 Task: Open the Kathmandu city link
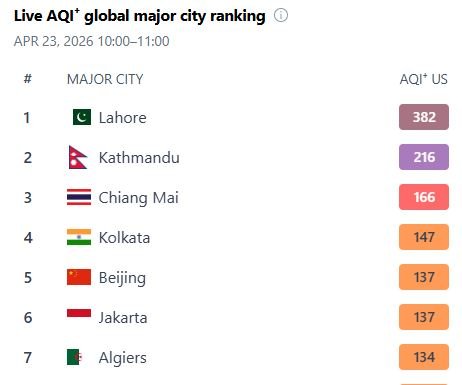139,158
